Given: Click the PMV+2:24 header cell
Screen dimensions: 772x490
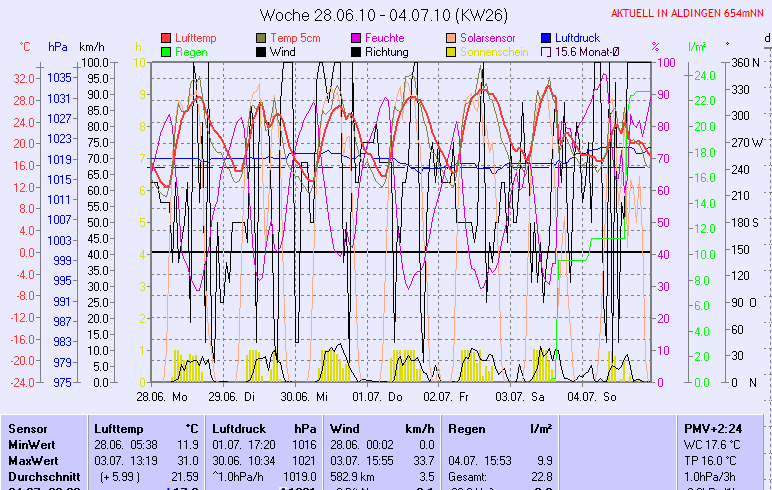Looking at the screenshot, I should coord(709,428).
